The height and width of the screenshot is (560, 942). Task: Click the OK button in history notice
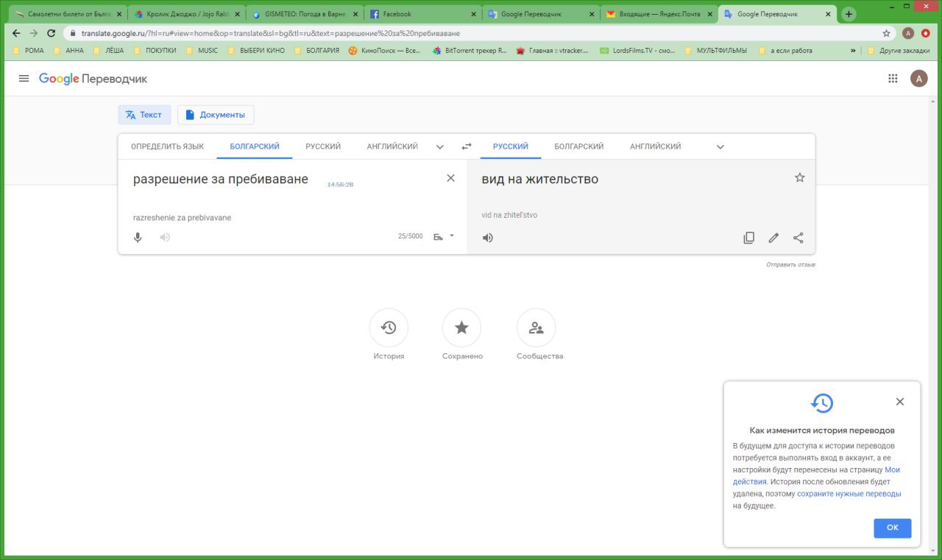click(893, 528)
